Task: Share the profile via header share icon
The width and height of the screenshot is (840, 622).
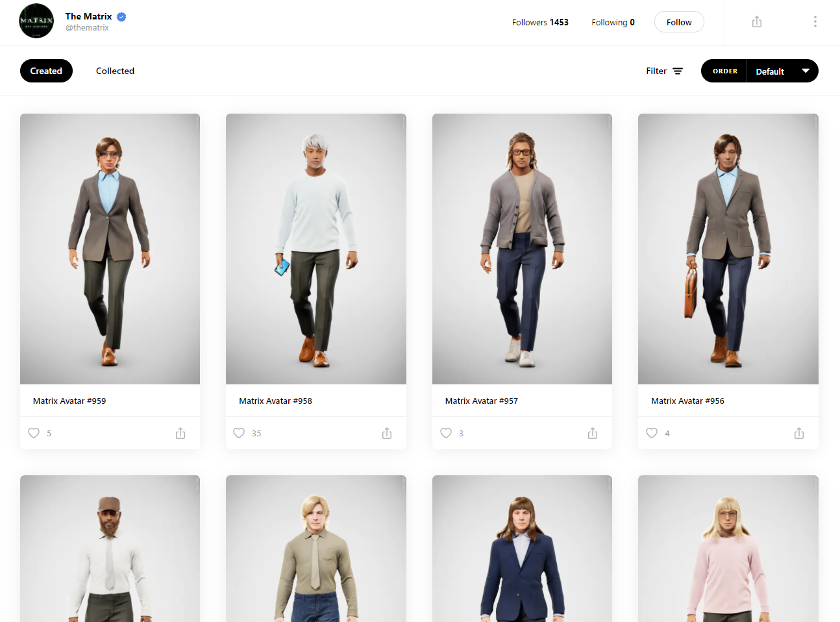Action: [757, 22]
